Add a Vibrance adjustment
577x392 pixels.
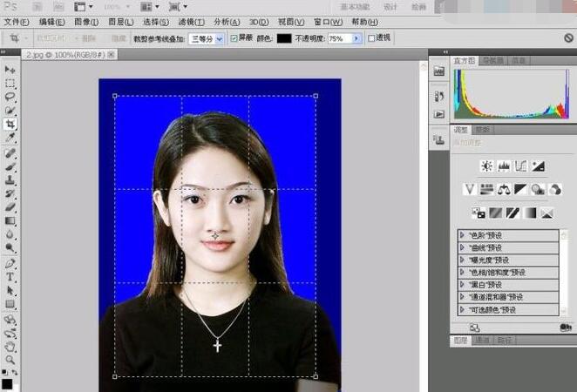(x=470, y=189)
